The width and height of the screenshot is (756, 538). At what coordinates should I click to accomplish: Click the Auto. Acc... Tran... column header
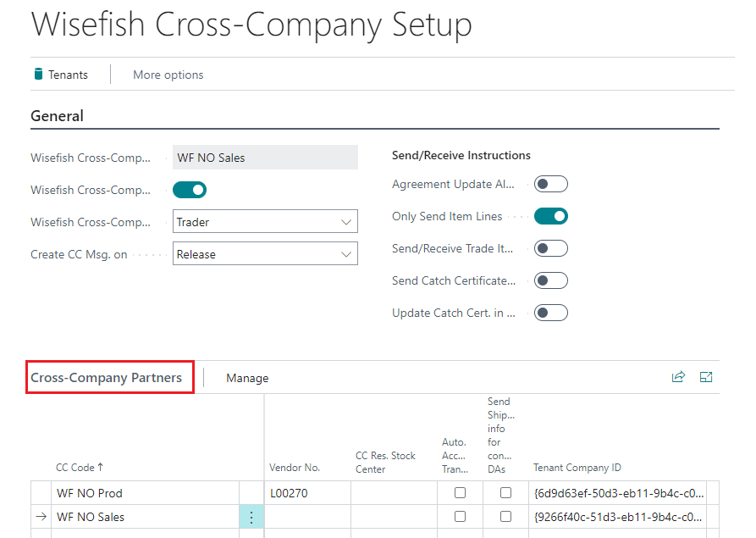(x=455, y=456)
